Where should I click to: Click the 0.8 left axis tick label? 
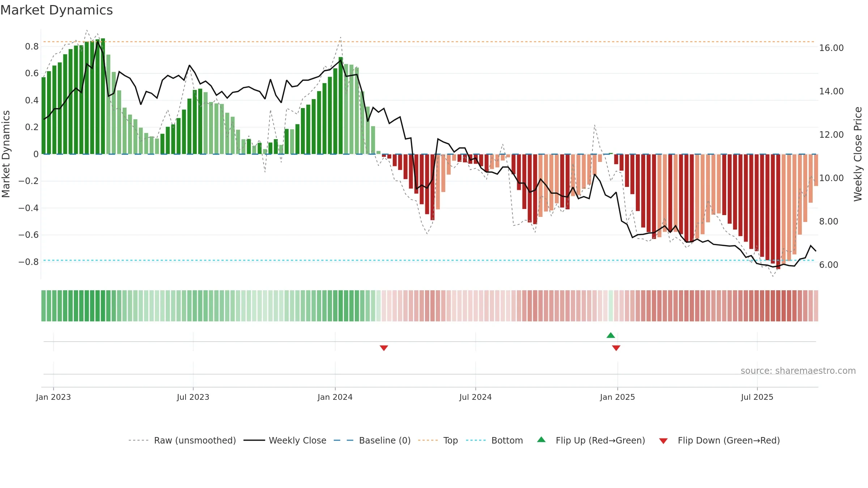[x=32, y=46]
